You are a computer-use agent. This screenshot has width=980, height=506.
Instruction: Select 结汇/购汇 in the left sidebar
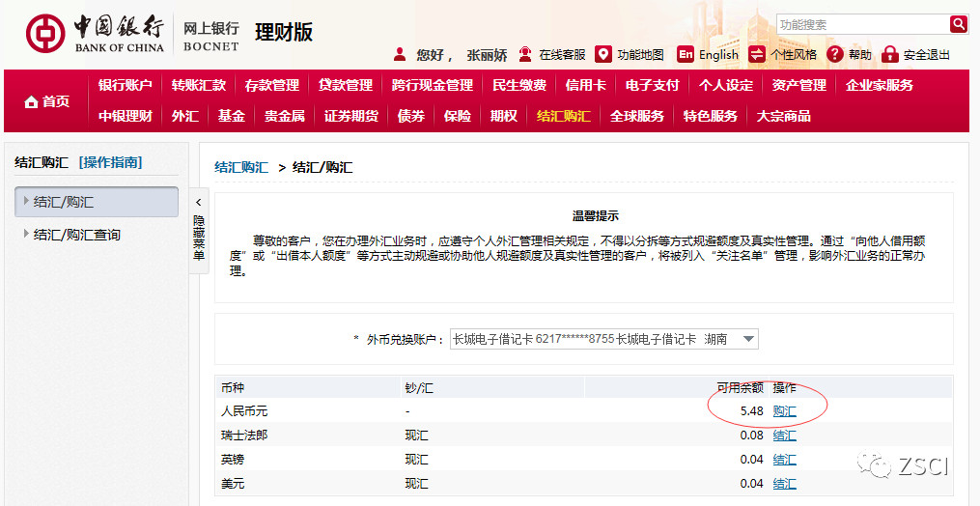97,202
